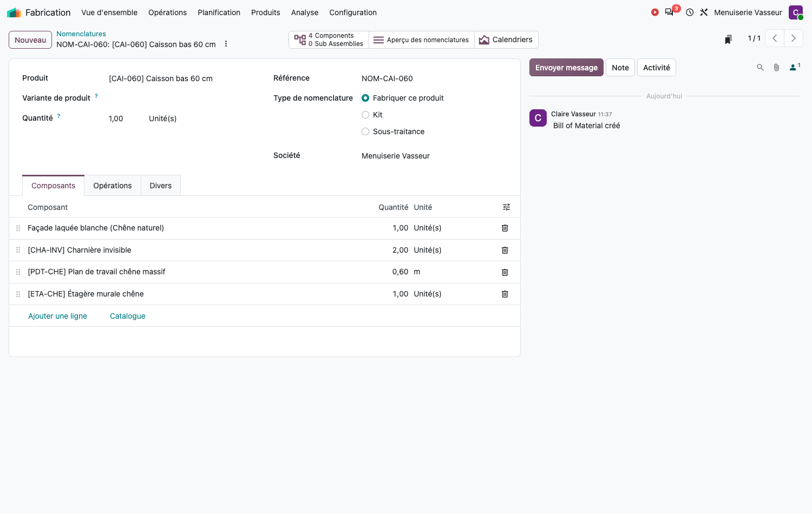Open the Fabrication app home icon

(x=14, y=12)
